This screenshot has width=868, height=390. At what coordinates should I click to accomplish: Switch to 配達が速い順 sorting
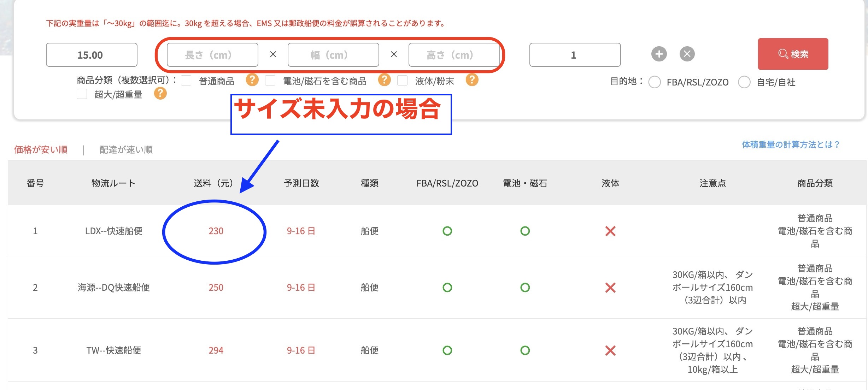[126, 150]
